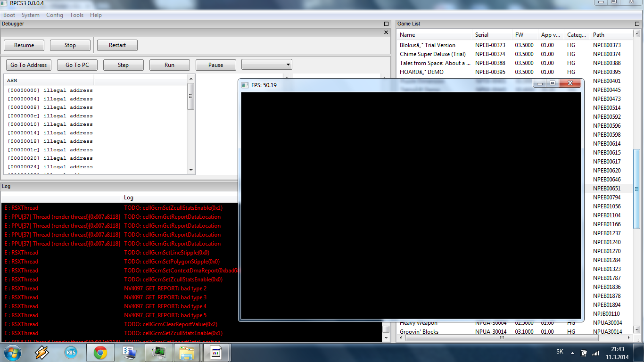Open the Boot menu
This screenshot has height=362, width=644.
tap(9, 15)
